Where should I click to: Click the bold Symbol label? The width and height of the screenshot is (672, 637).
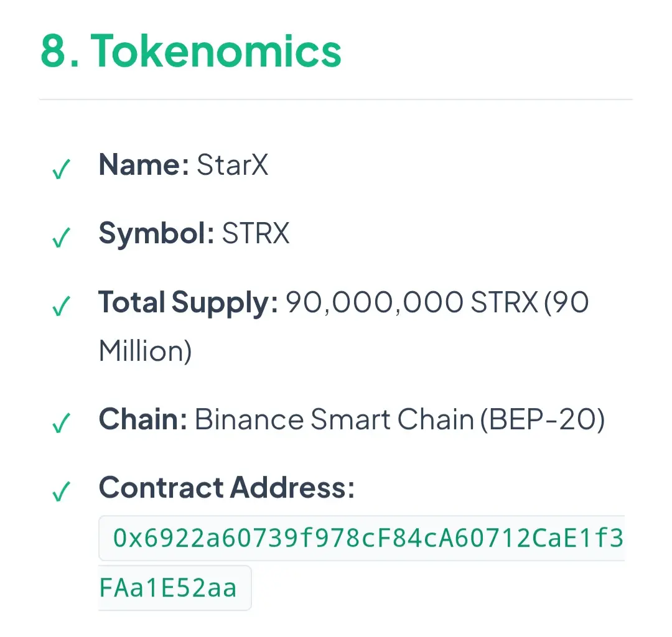(157, 234)
